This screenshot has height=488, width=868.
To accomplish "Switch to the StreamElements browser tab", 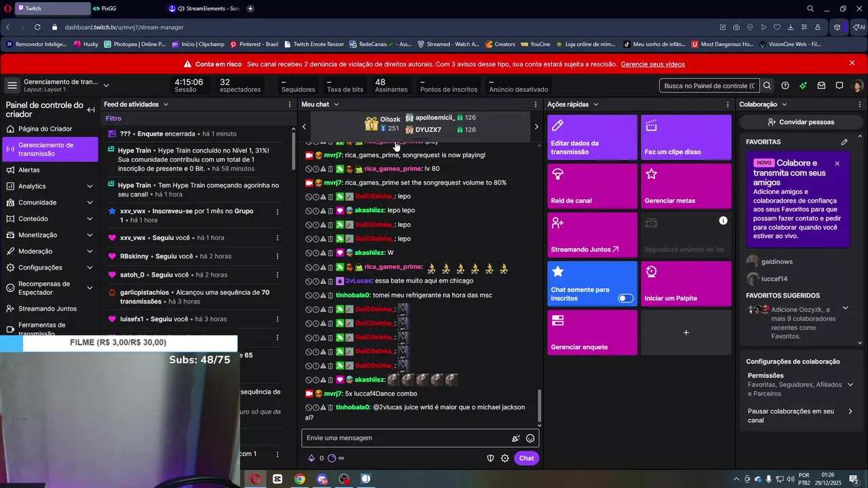I will [204, 9].
